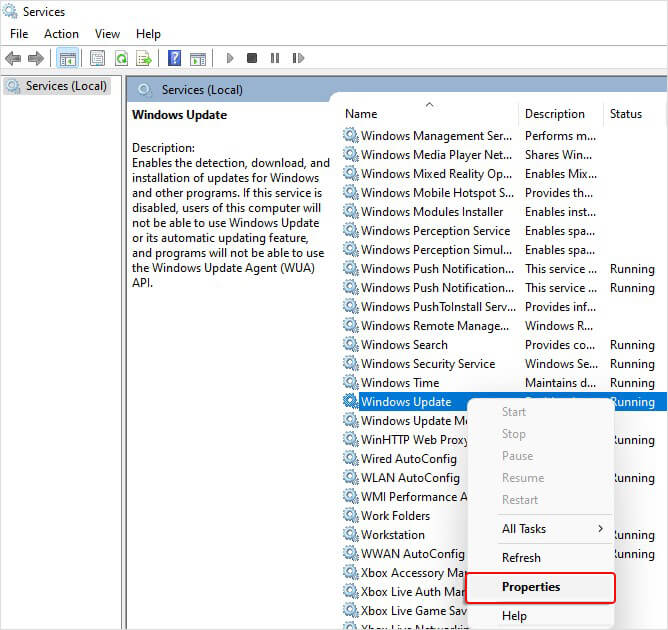Click the blue Help question-mark icon
The width and height of the screenshot is (668, 630).
pyautogui.click(x=175, y=58)
